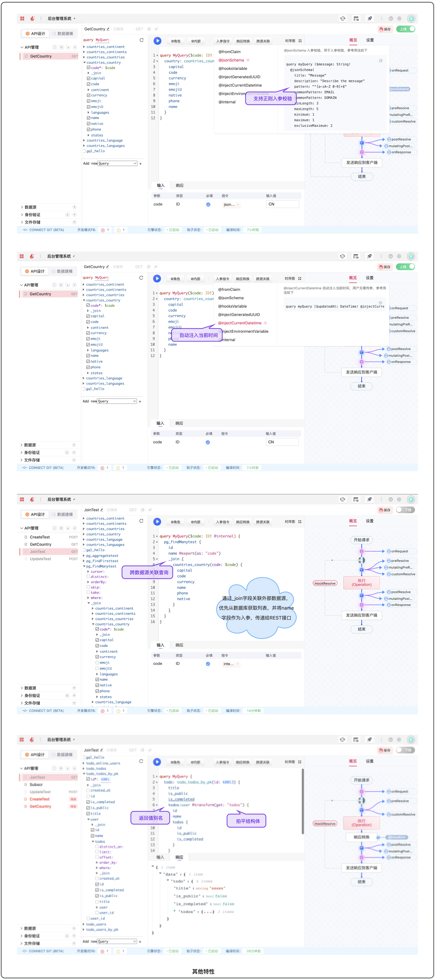Screen dimensions: 436x980
Task: Click the code editor's vertical scrollbar
Action: (x=303, y=801)
